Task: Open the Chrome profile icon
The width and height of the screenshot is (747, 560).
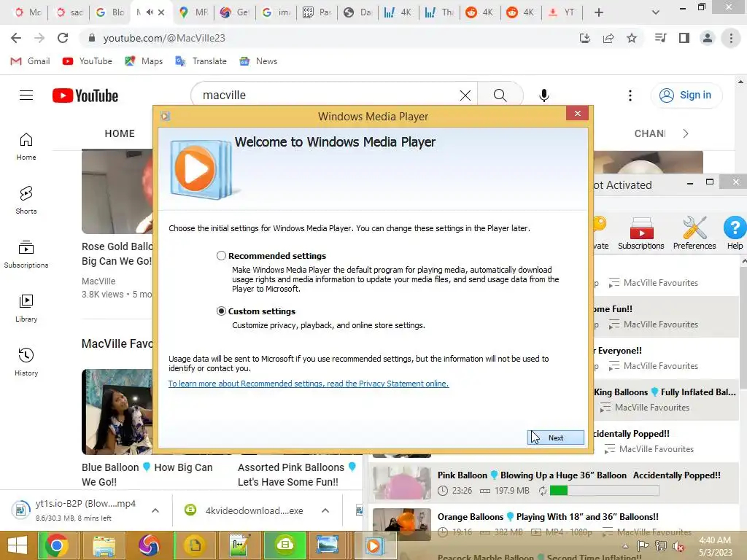Action: (708, 38)
